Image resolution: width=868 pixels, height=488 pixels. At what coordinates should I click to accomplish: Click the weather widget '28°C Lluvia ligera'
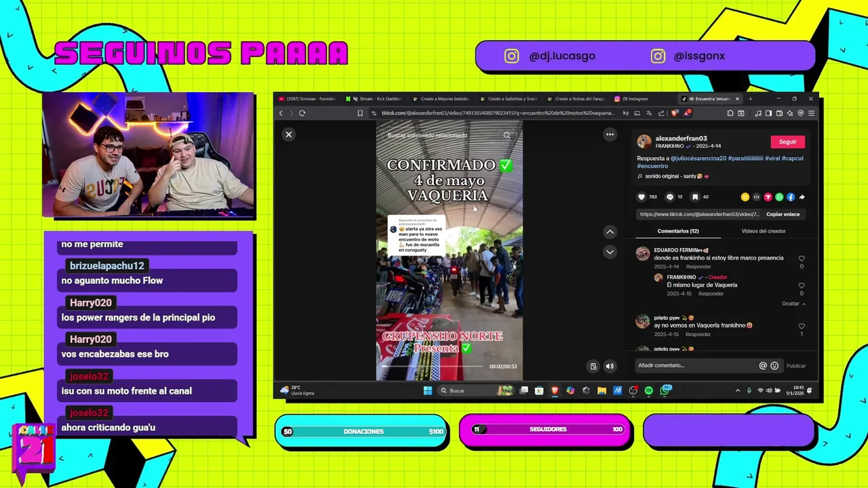pos(296,390)
